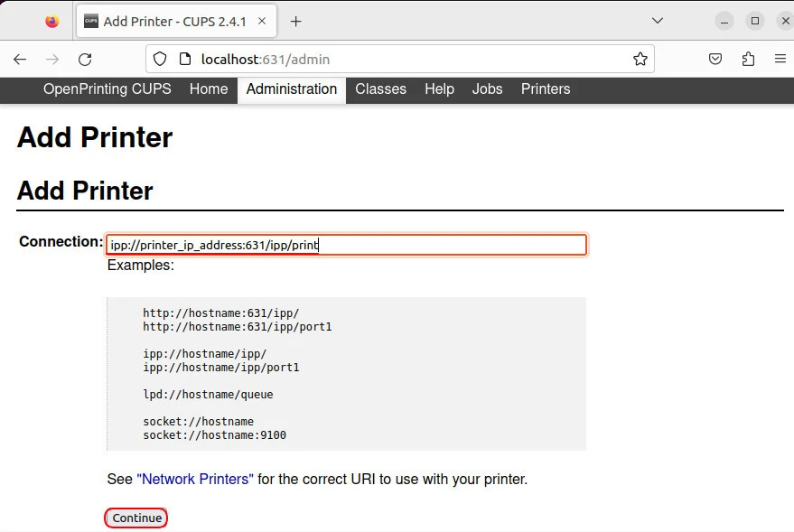
Task: Open the Classes menu item
Action: pos(380,89)
